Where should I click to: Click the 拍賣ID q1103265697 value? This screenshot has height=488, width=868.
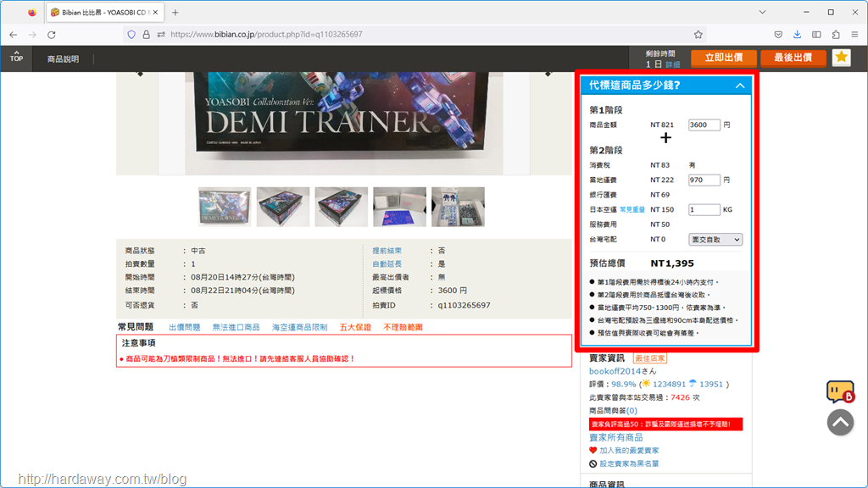point(464,305)
